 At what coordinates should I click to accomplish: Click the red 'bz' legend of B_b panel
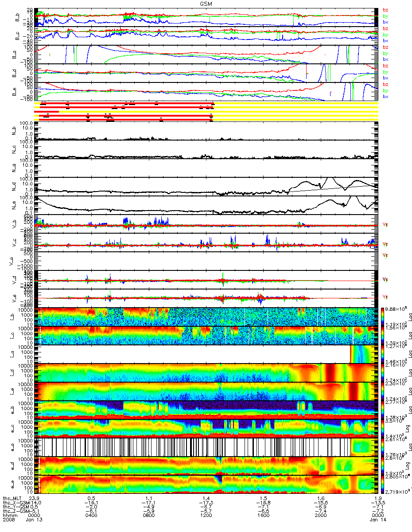[385, 10]
